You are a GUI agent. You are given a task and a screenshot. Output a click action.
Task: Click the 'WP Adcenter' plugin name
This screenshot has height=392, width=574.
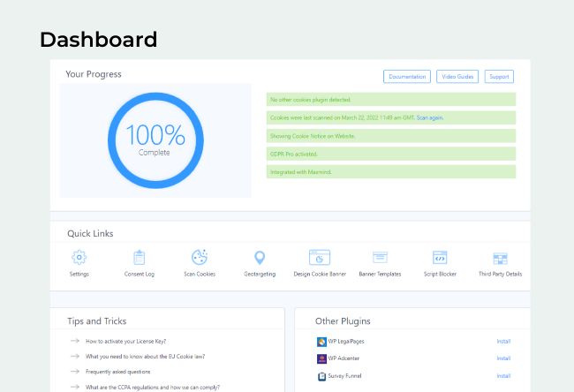[344, 358]
